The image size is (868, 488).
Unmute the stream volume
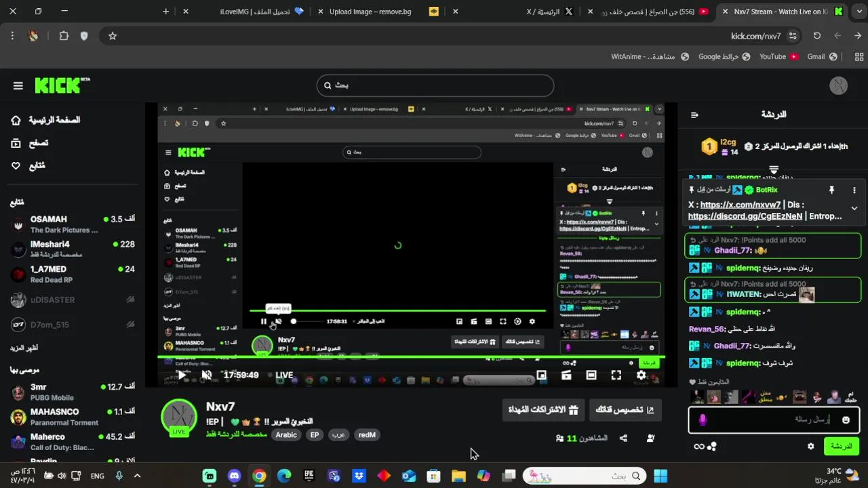pyautogui.click(x=207, y=375)
